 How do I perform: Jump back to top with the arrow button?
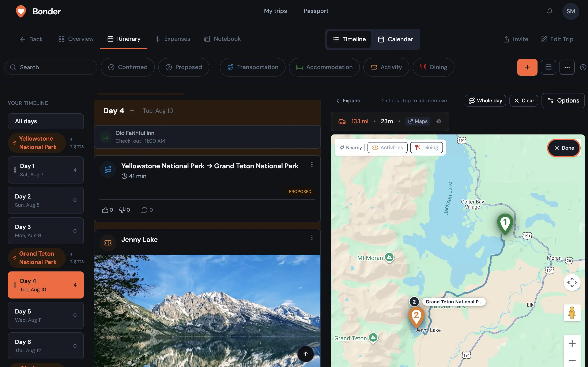306,354
